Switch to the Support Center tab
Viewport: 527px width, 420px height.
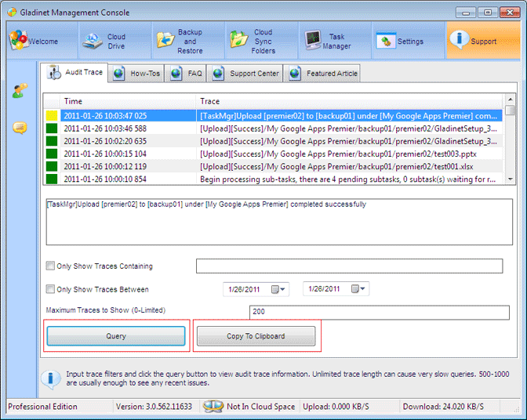tap(245, 73)
